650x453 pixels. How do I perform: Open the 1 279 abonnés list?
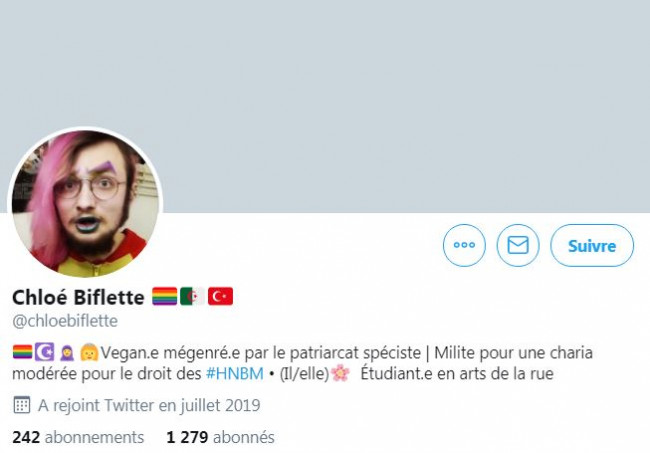tap(220, 437)
